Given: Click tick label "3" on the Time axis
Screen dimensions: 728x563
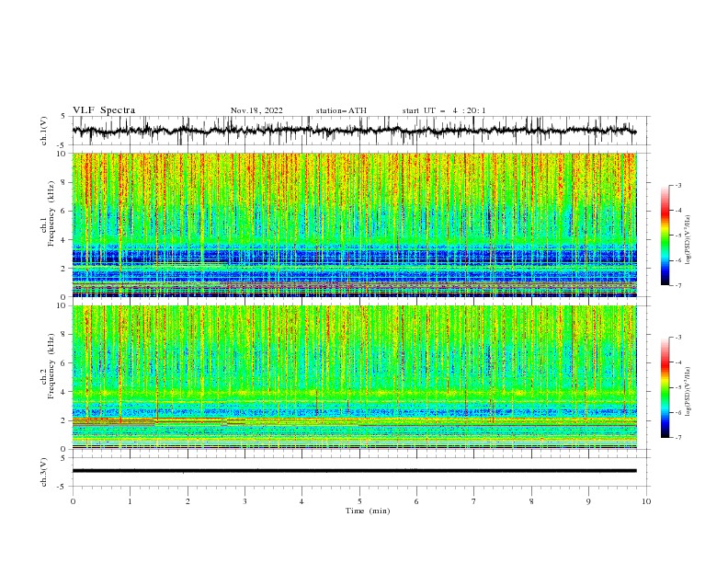Looking at the screenshot, I should click(x=245, y=501).
